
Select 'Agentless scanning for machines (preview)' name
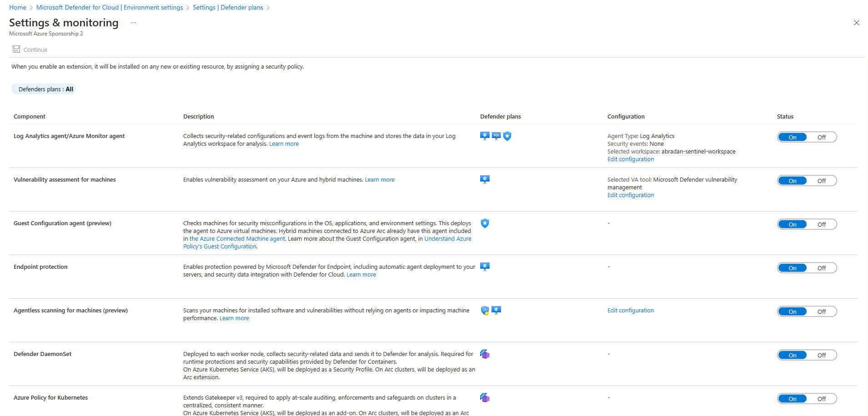70,310
